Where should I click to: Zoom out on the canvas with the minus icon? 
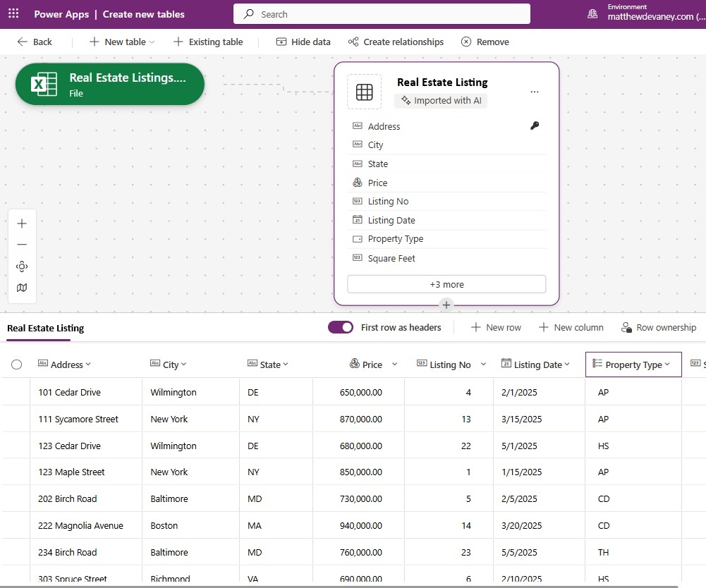(22, 245)
